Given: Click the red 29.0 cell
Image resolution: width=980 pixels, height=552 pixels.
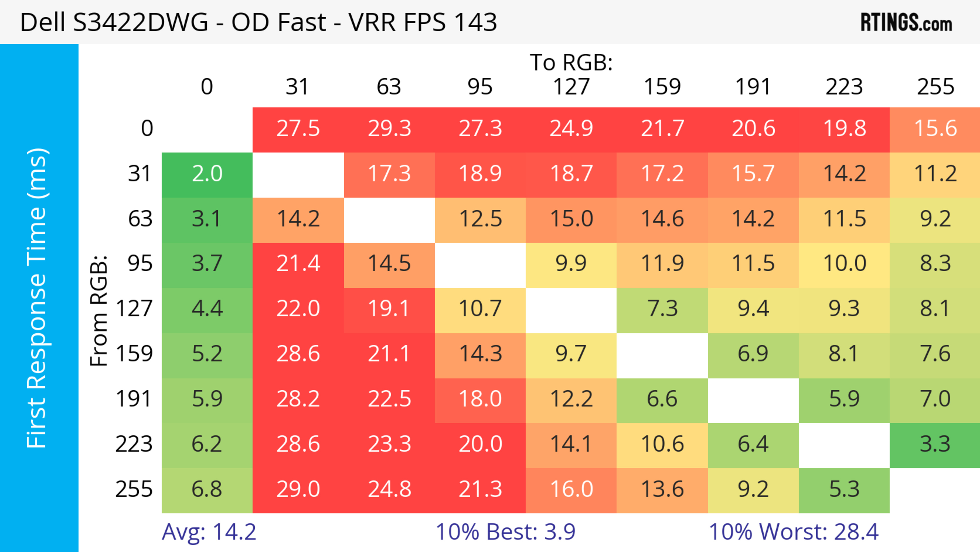Looking at the screenshot, I should point(298,489).
